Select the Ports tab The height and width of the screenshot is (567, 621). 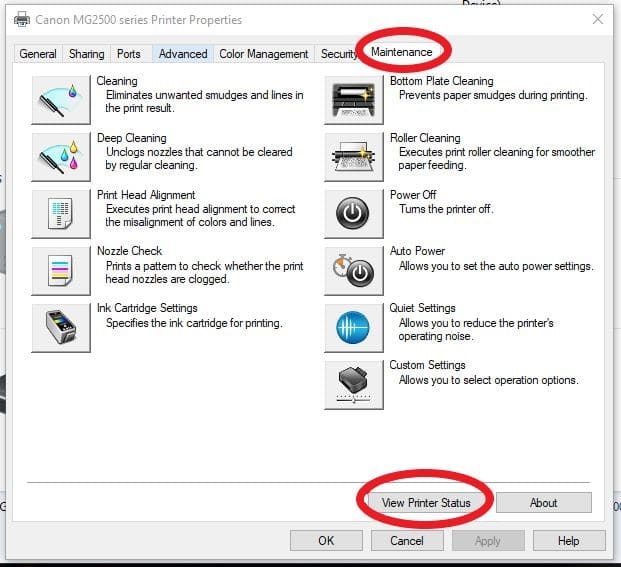pos(129,54)
